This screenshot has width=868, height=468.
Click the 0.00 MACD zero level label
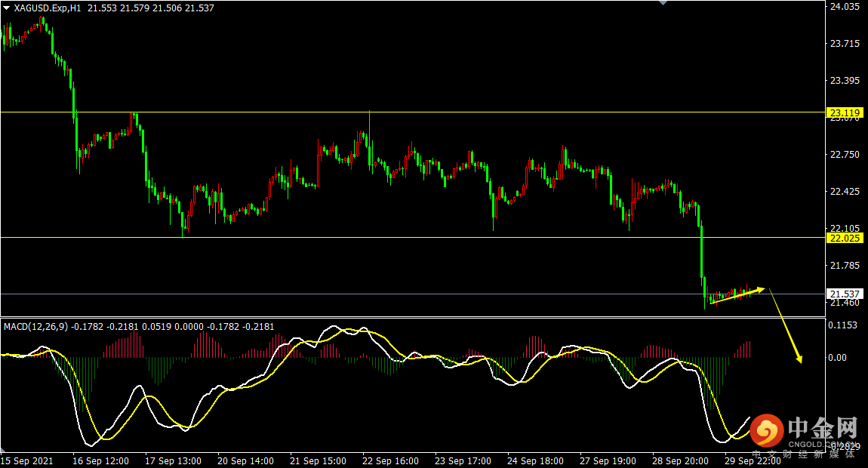click(x=838, y=358)
